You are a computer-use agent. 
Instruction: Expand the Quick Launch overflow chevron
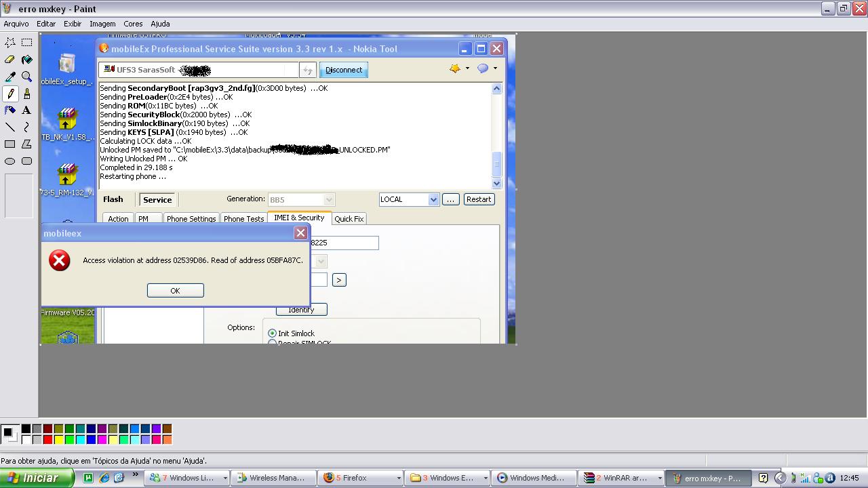[135, 475]
